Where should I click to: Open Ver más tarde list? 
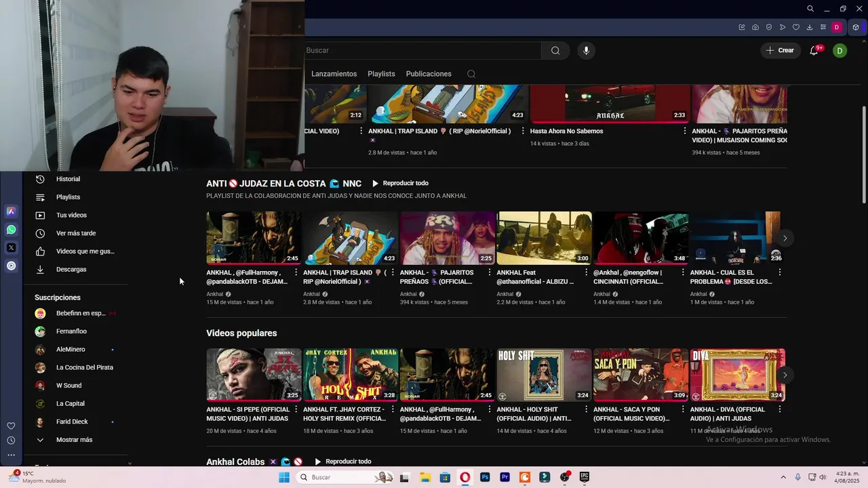[75, 233]
